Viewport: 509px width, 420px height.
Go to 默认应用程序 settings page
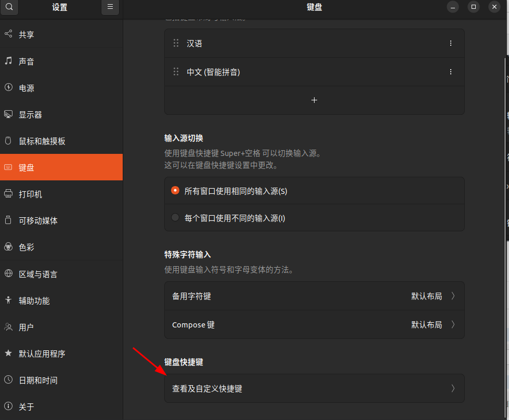61,353
